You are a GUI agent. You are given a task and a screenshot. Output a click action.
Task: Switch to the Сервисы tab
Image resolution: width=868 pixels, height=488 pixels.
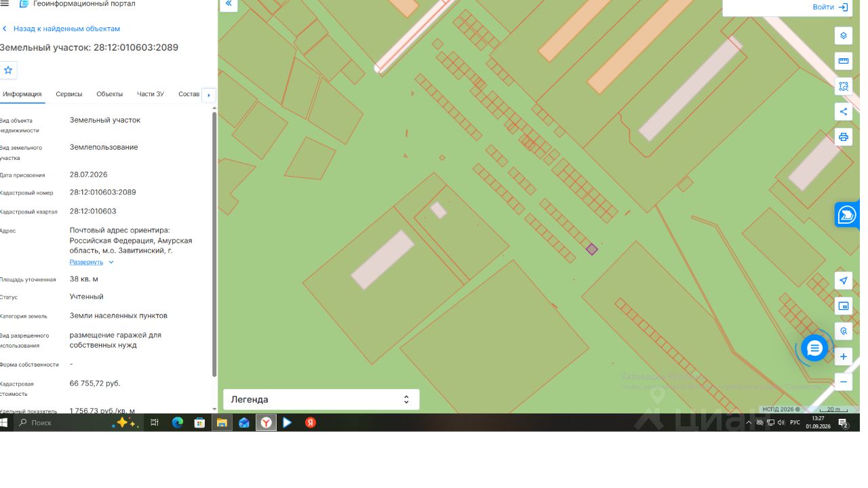pos(69,94)
